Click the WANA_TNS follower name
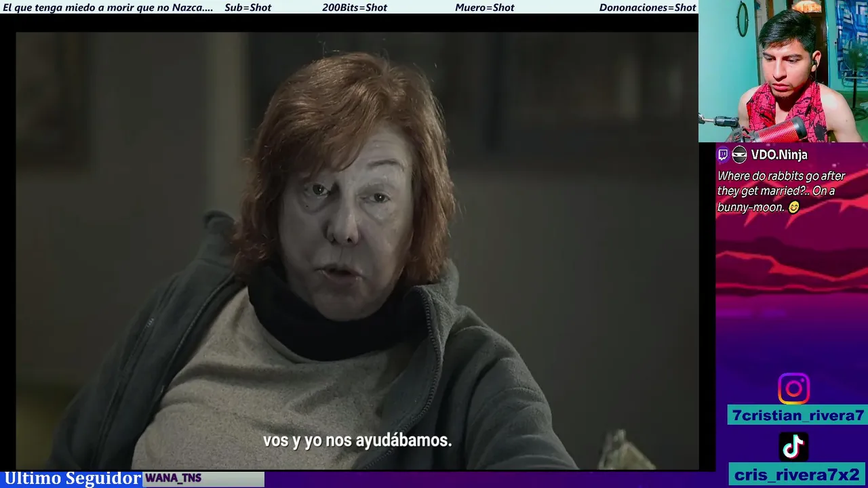Screen dimensions: 868x488 point(173,479)
